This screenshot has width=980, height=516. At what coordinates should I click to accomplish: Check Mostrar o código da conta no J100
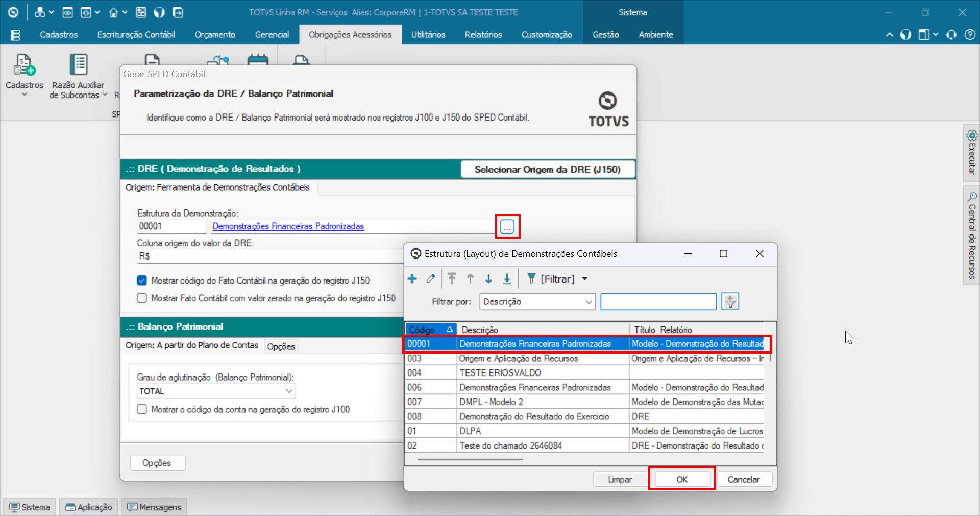click(142, 409)
